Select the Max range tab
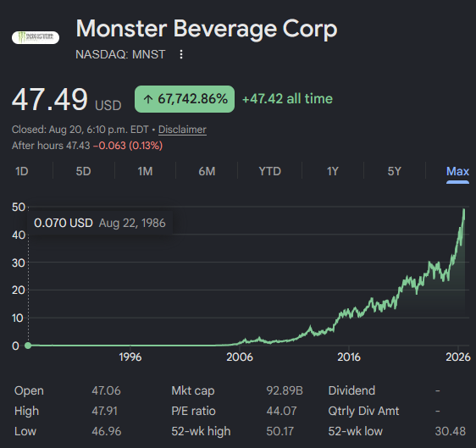 [457, 172]
